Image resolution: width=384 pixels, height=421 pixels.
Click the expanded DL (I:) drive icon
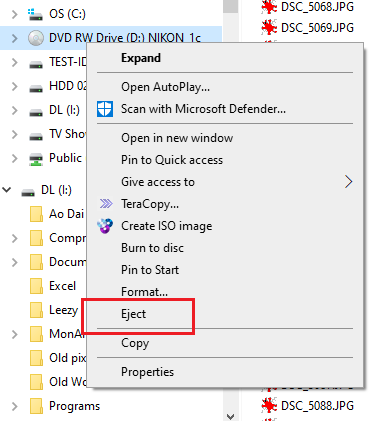pyautogui.click(x=28, y=192)
